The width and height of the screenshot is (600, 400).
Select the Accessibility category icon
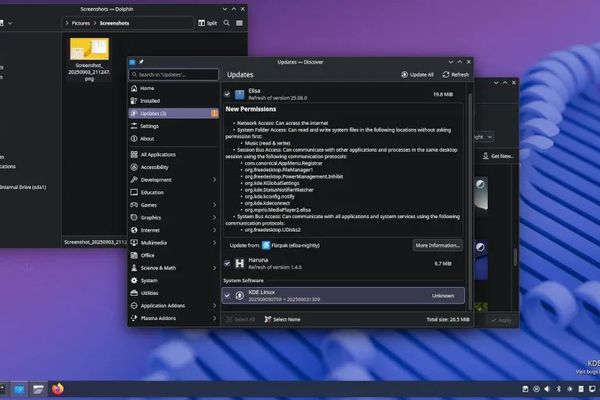coord(134,167)
